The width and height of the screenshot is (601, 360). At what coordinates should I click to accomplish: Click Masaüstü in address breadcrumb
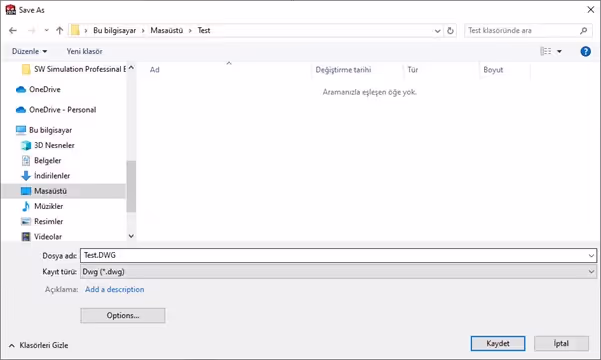[167, 30]
